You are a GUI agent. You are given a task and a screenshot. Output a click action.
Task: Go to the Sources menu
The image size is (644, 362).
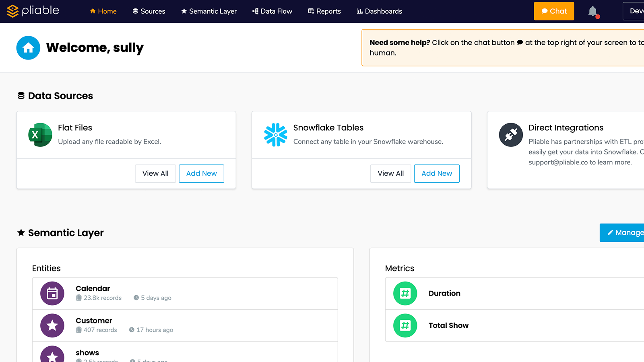click(149, 11)
